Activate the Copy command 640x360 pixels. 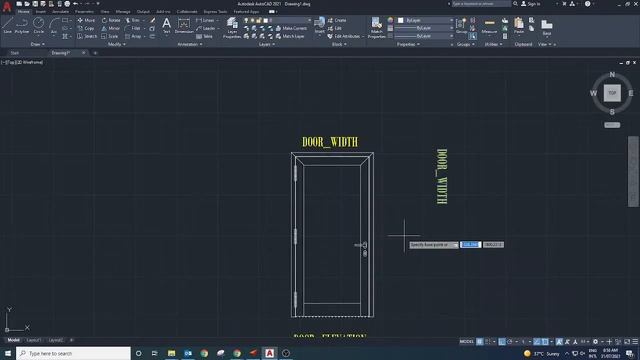click(x=86, y=28)
